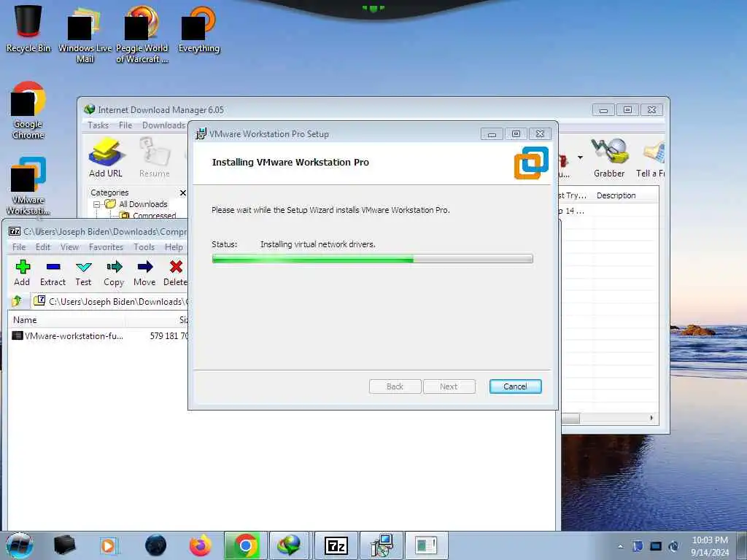Click the Extract icon in 7-Zip
Viewport: 747px width, 560px height.
click(53, 273)
